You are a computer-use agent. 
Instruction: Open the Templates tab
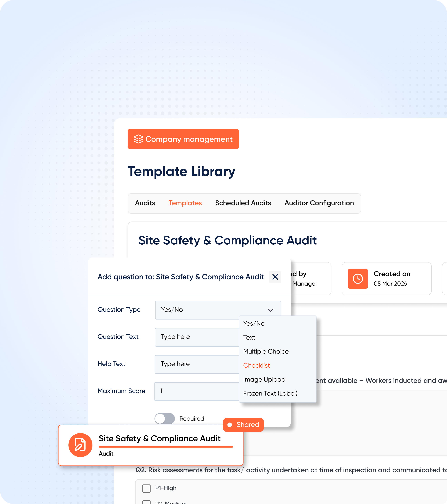(185, 203)
